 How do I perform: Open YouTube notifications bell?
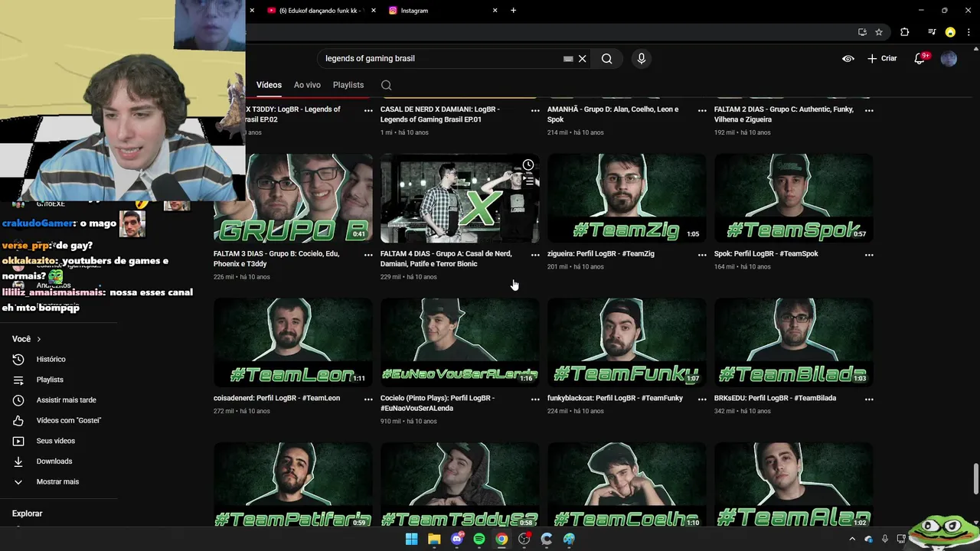point(920,58)
